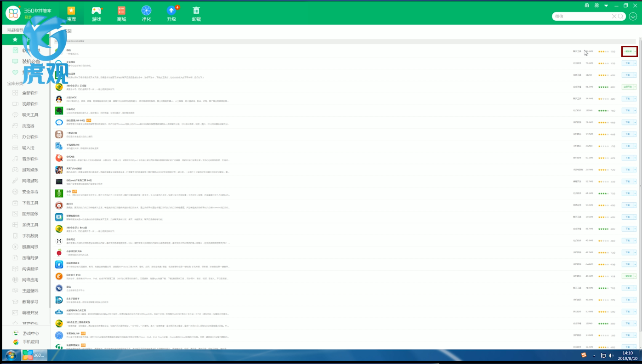642x364 pixels.
Task: Click the 全民K歌 app icon
Action: tap(59, 158)
